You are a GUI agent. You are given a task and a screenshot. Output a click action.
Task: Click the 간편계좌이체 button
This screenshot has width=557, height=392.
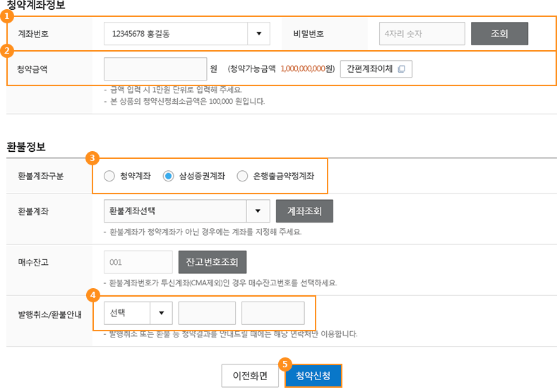click(376, 69)
